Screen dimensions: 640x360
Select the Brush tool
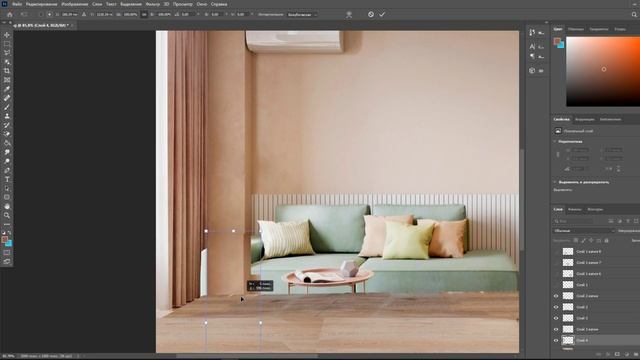tap(7, 107)
